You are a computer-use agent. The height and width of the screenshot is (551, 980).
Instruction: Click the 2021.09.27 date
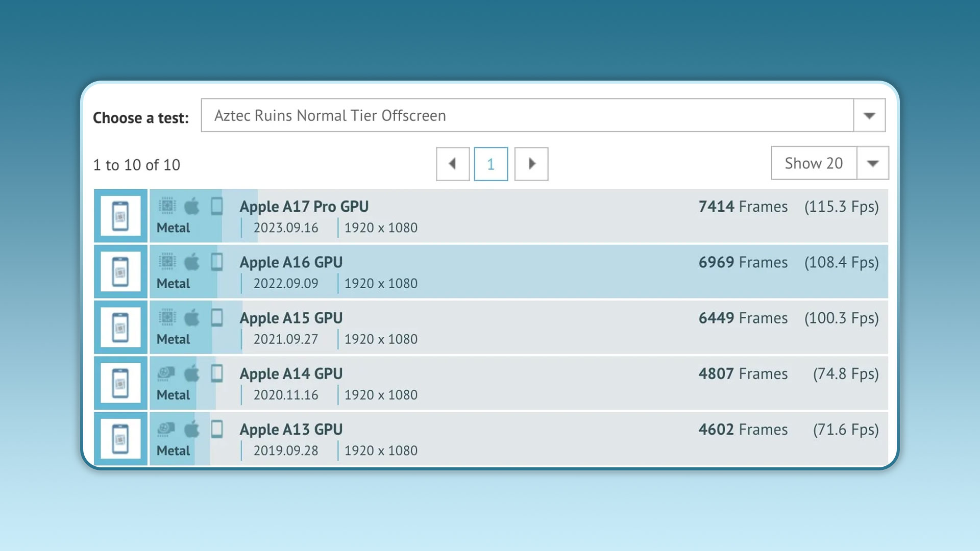point(286,339)
